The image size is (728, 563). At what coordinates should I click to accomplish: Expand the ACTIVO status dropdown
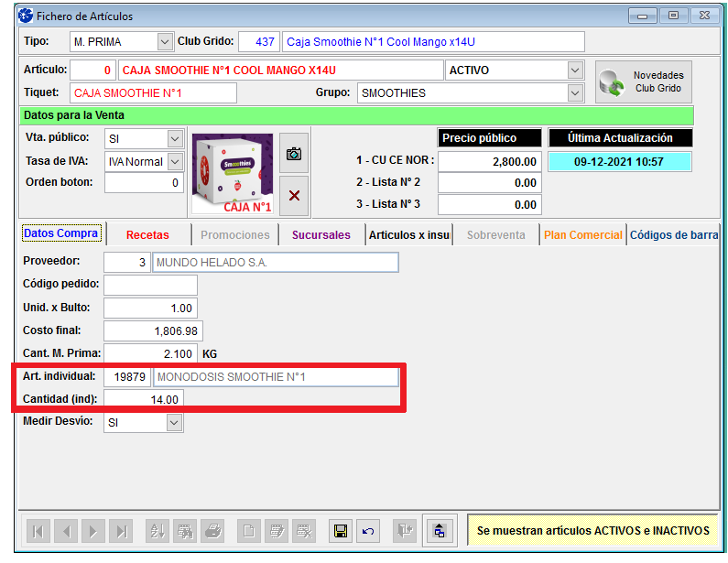coord(575,70)
